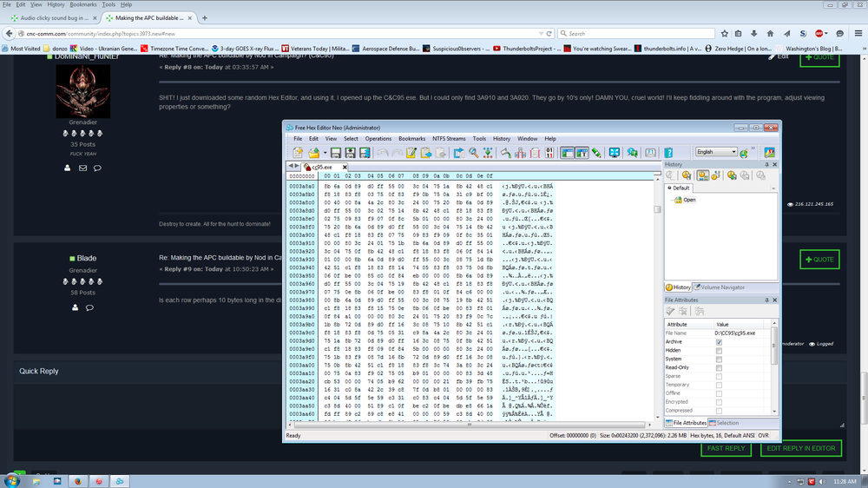Click the Save As icon

pos(350,153)
